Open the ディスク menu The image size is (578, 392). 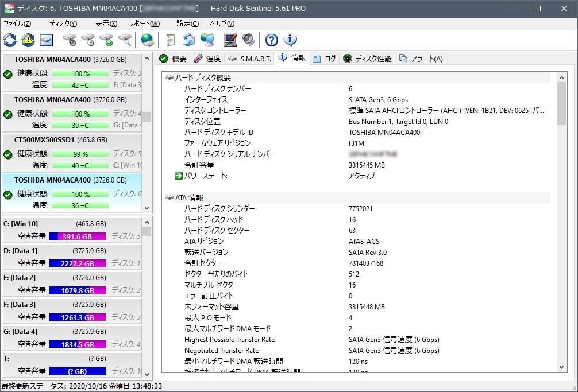tap(63, 24)
